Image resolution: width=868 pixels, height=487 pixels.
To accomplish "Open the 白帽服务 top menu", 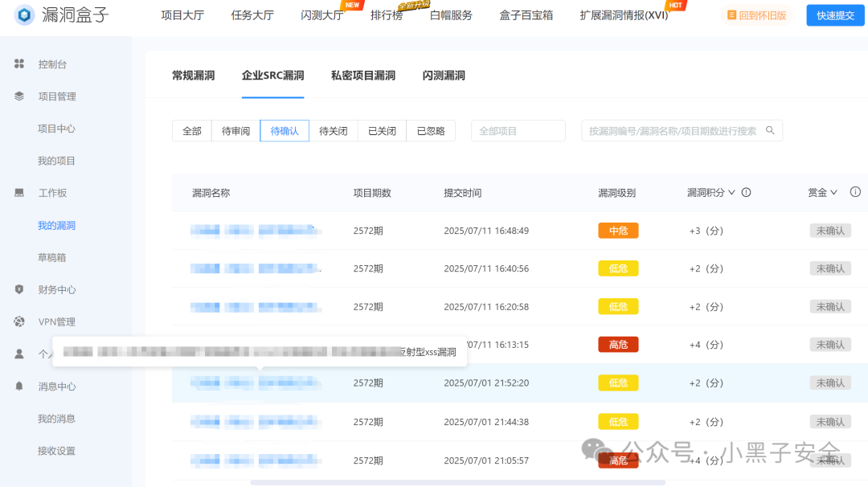I will point(451,15).
